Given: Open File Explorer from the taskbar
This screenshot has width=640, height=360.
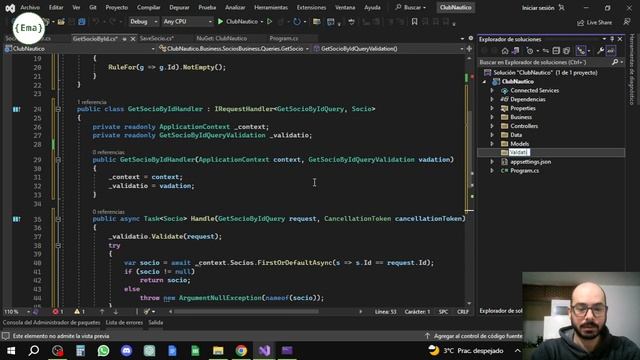Looking at the screenshot, I should pos(218,351).
